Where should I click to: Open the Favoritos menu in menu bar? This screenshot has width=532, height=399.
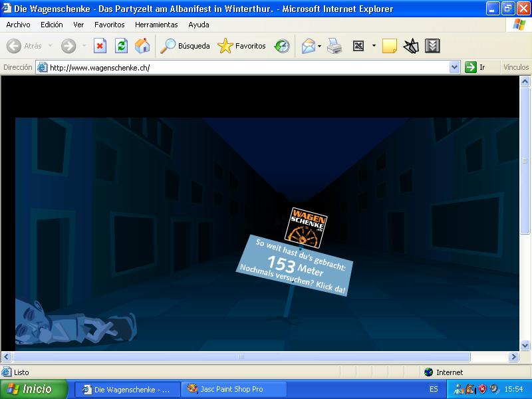pyautogui.click(x=109, y=25)
